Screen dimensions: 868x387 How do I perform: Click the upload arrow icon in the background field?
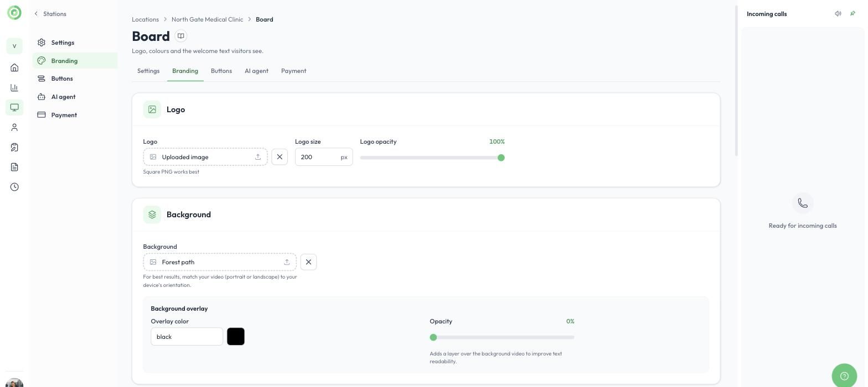pyautogui.click(x=287, y=262)
